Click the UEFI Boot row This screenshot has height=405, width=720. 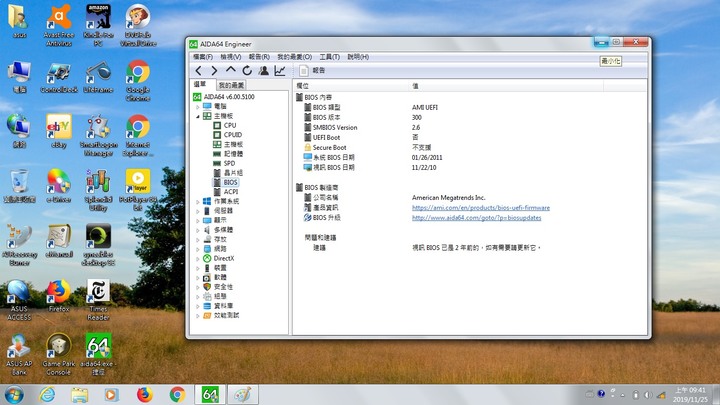coord(470,137)
